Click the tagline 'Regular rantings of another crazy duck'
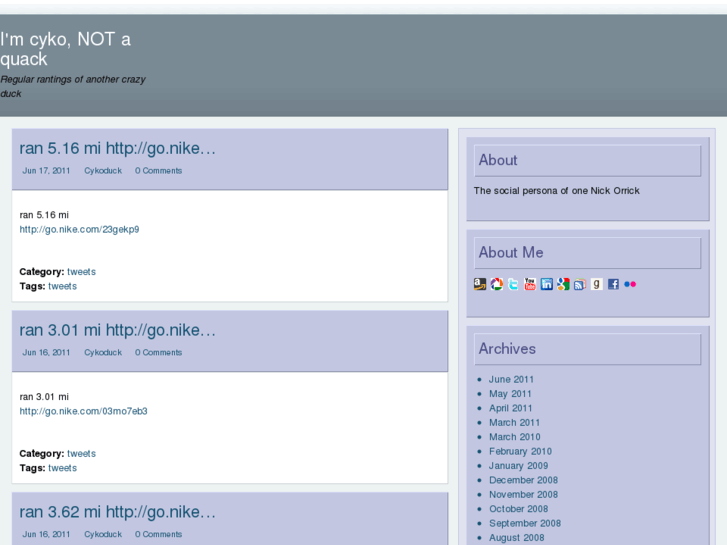Image resolution: width=727 pixels, height=545 pixels. 73,87
